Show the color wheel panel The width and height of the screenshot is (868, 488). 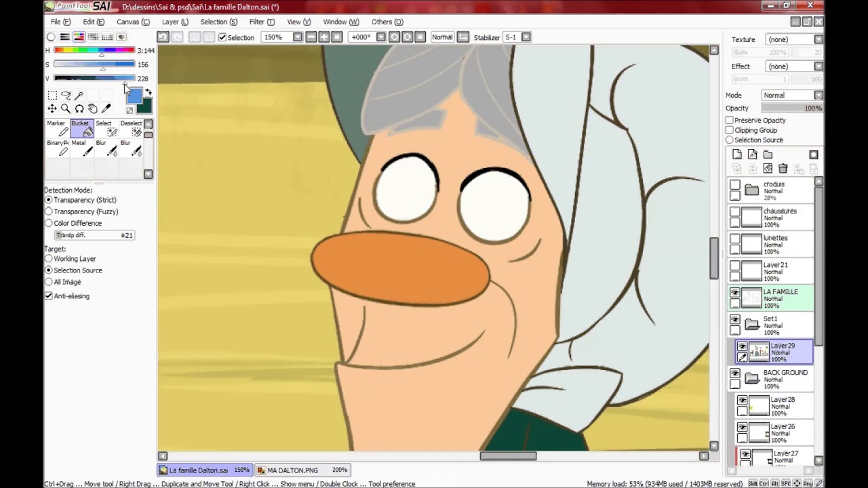[51, 37]
